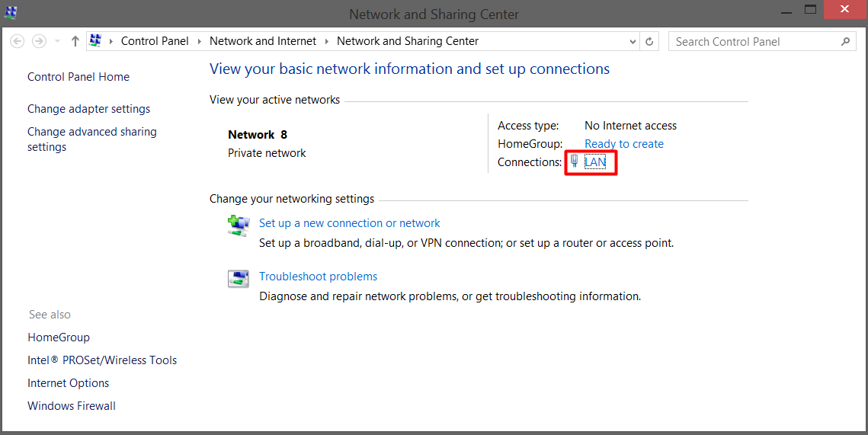Image resolution: width=868 pixels, height=435 pixels.
Task: Click the magnifier icon in search box
Action: pos(846,42)
